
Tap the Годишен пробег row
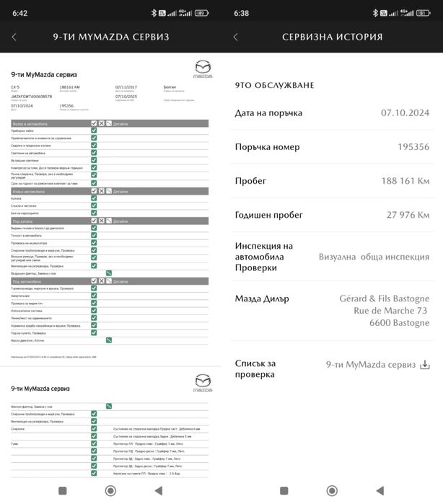[332, 215]
